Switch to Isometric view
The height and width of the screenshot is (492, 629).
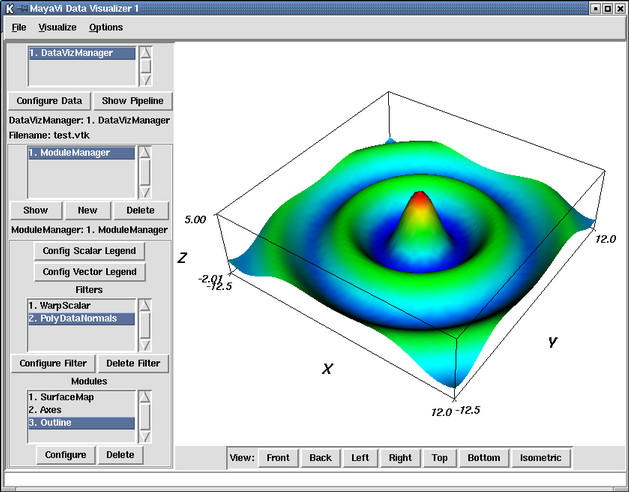pyautogui.click(x=541, y=458)
